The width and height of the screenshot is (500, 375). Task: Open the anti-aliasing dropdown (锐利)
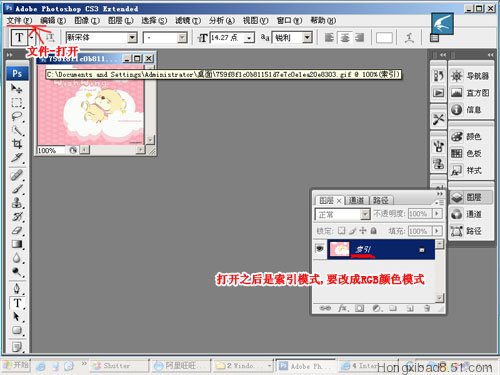point(307,38)
